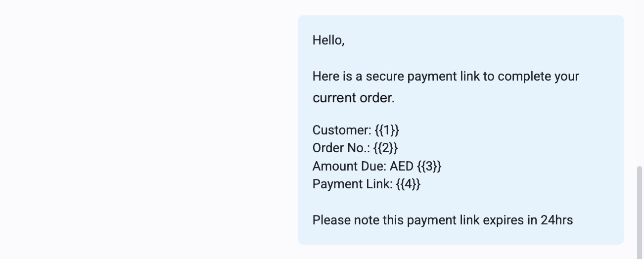Click the "24hrs" expiry text

[x=556, y=220]
